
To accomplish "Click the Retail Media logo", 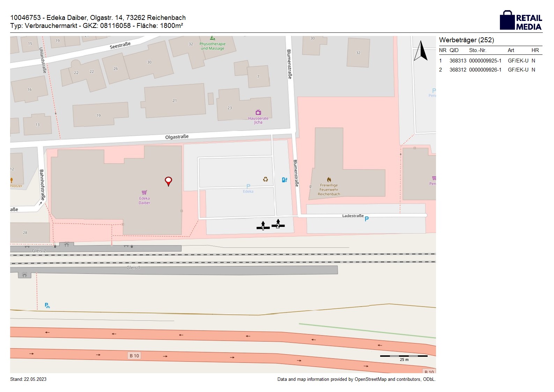I will pyautogui.click(x=520, y=21).
